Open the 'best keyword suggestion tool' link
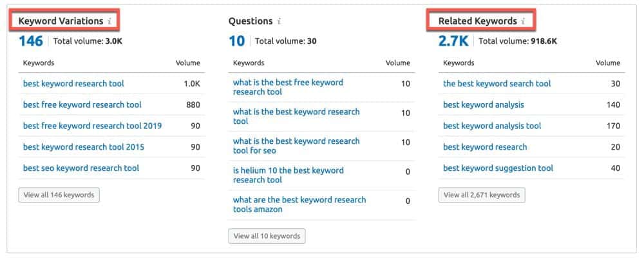Viewport: 644px width, 258px height. [x=498, y=168]
